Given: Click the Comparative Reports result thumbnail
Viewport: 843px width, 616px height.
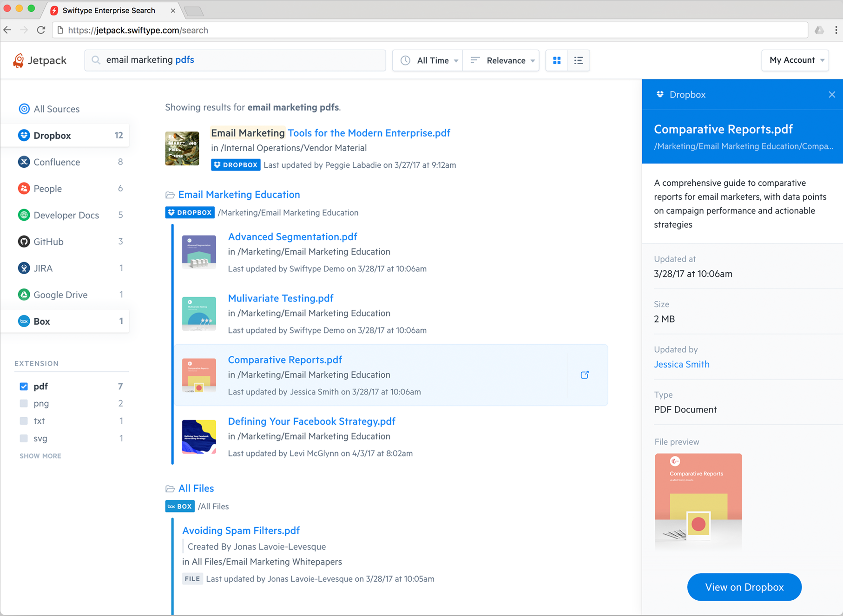Looking at the screenshot, I should [199, 375].
